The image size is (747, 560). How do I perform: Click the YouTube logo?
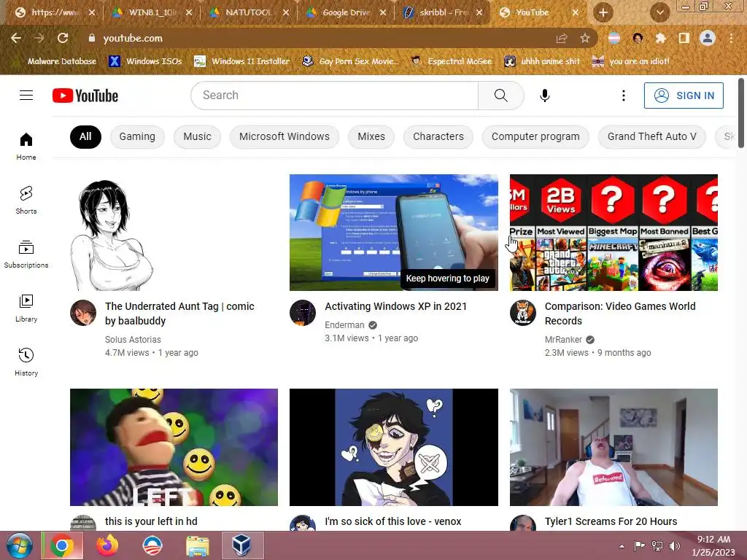(x=85, y=96)
